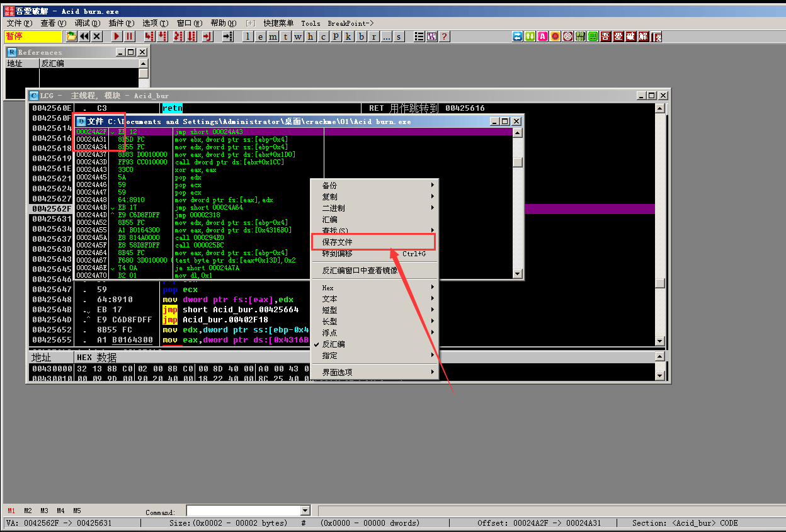This screenshot has height=532, width=786.
Task: Open Patches window with 'P' button
Action: (x=336, y=37)
